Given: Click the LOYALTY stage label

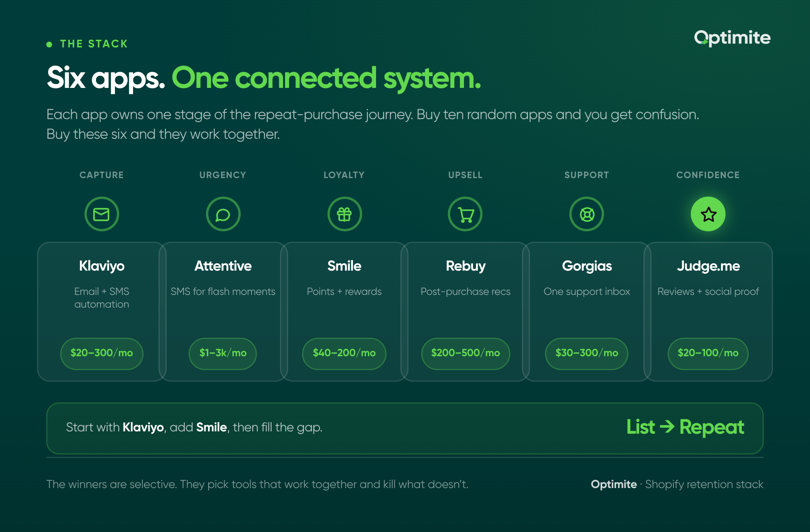Looking at the screenshot, I should coord(344,175).
